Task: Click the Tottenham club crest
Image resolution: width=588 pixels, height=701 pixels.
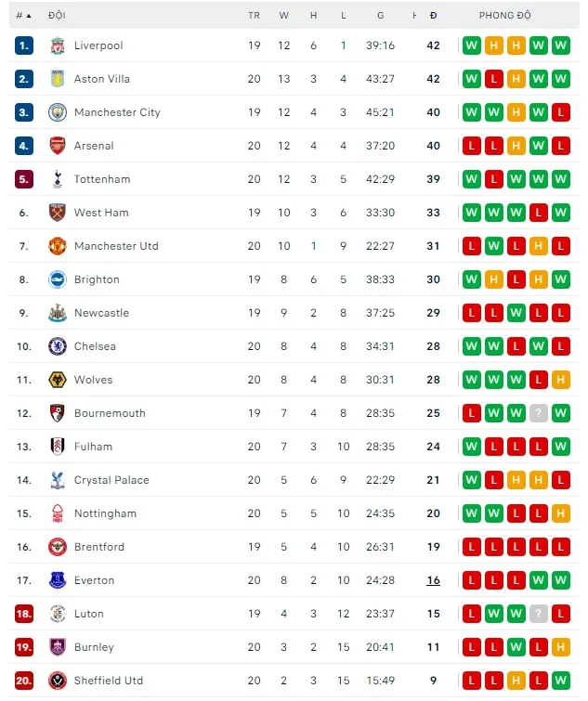Action: [58, 179]
